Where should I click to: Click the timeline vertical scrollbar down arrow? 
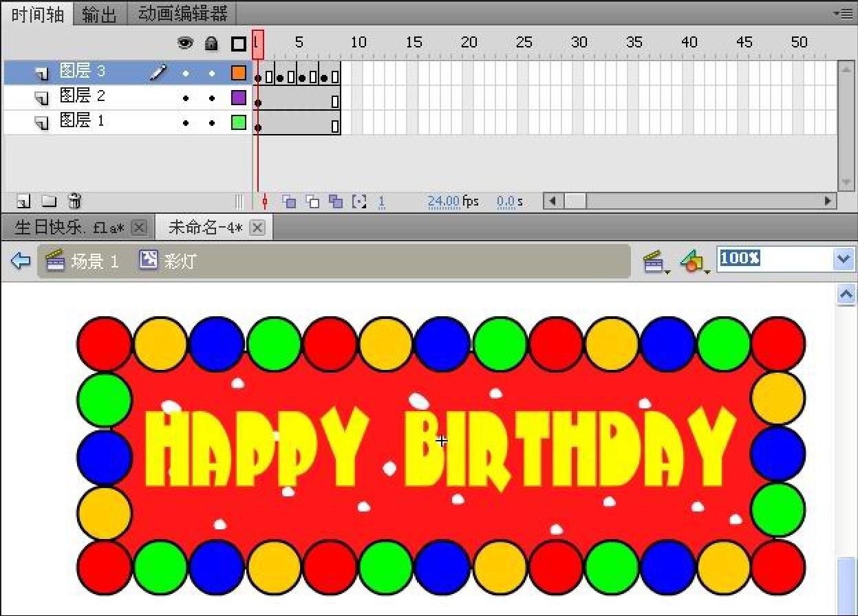846,183
